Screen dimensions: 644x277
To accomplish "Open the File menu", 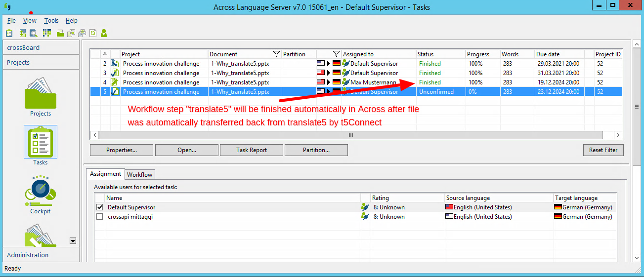I will click(11, 20).
